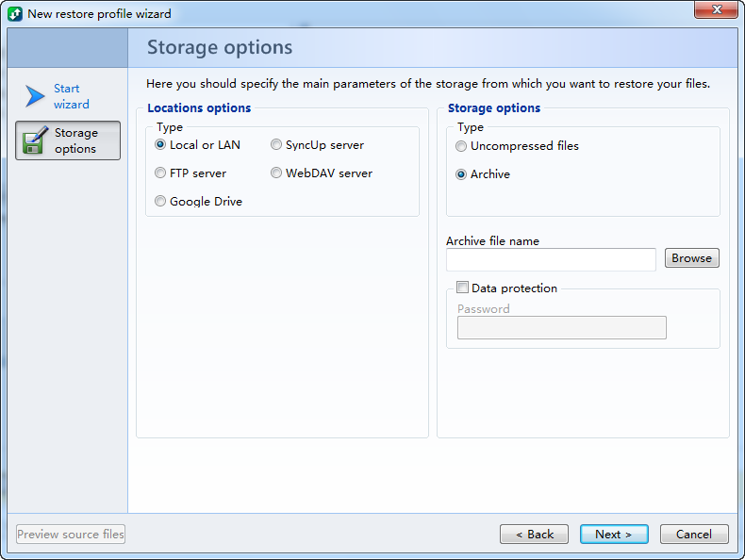Click the Archive file name field
Screen dimensions: 745x560
tap(551, 259)
